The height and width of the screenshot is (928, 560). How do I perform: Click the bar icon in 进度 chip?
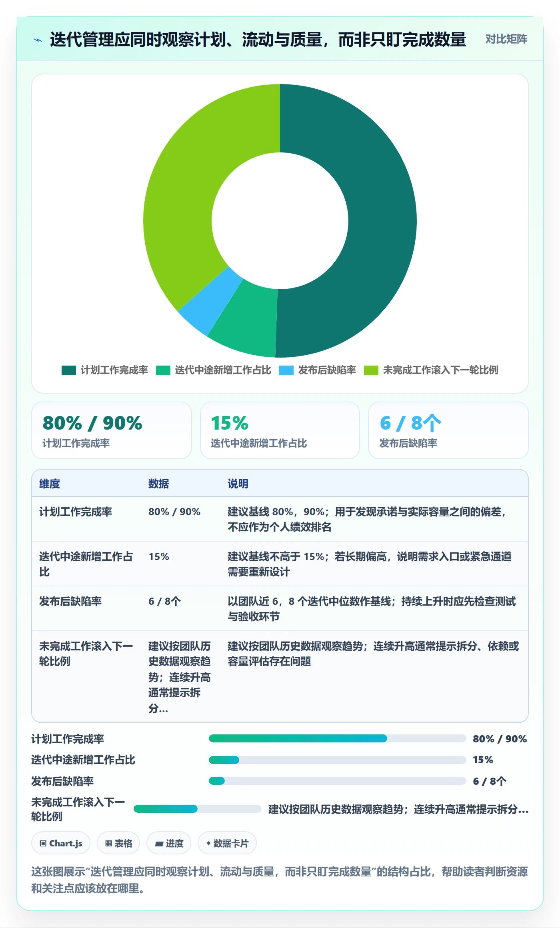coord(159,844)
